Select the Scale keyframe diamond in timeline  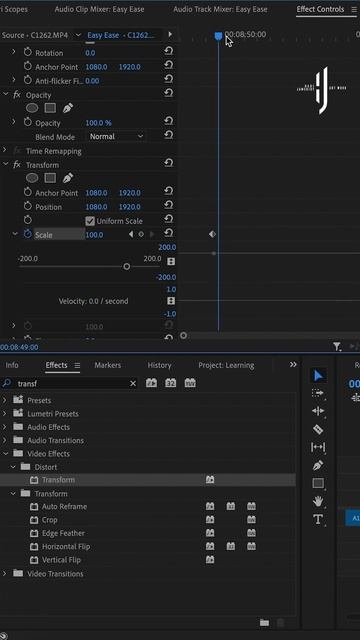click(212, 234)
